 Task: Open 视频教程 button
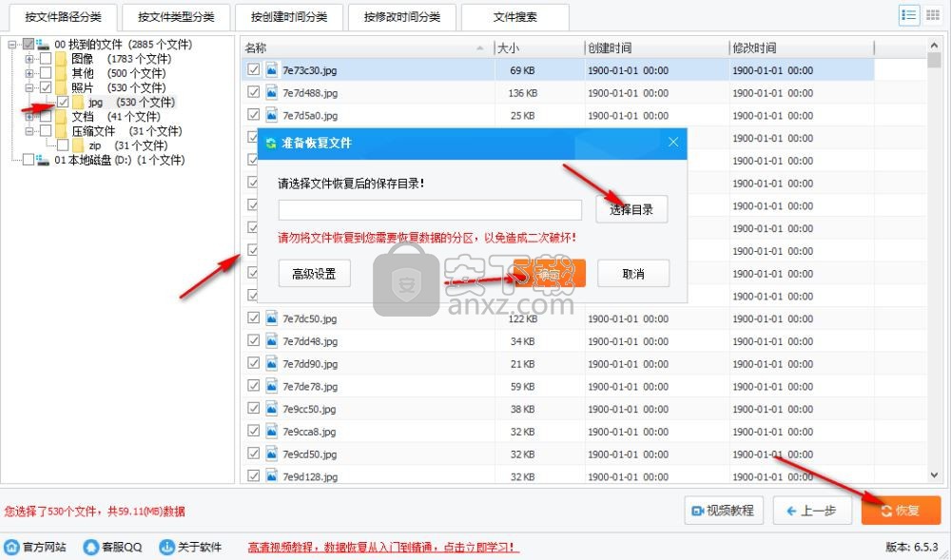coord(724,511)
